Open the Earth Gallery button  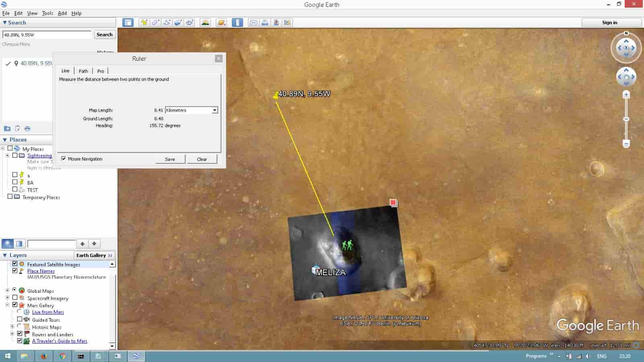pos(95,255)
